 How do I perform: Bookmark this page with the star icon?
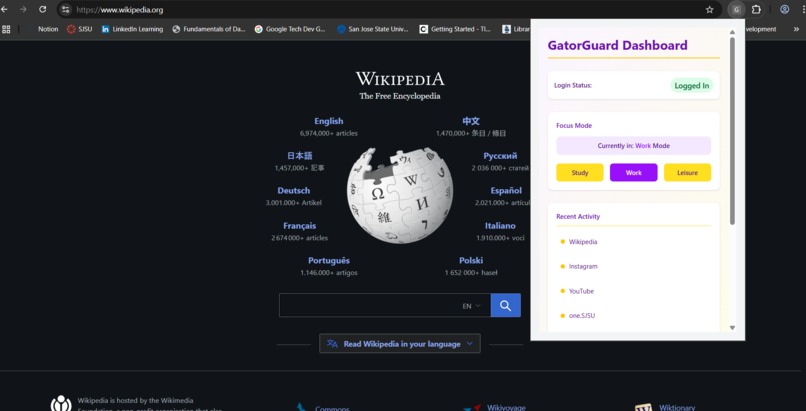[709, 9]
